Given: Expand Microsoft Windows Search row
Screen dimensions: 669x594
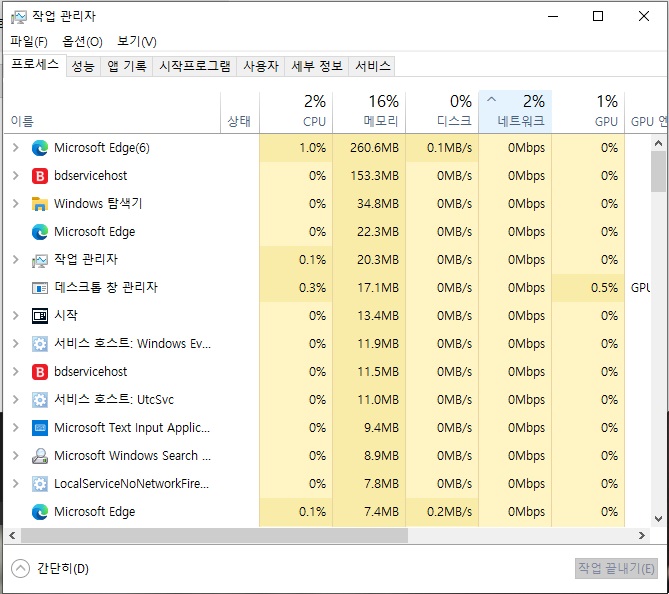Looking at the screenshot, I should (x=16, y=456).
